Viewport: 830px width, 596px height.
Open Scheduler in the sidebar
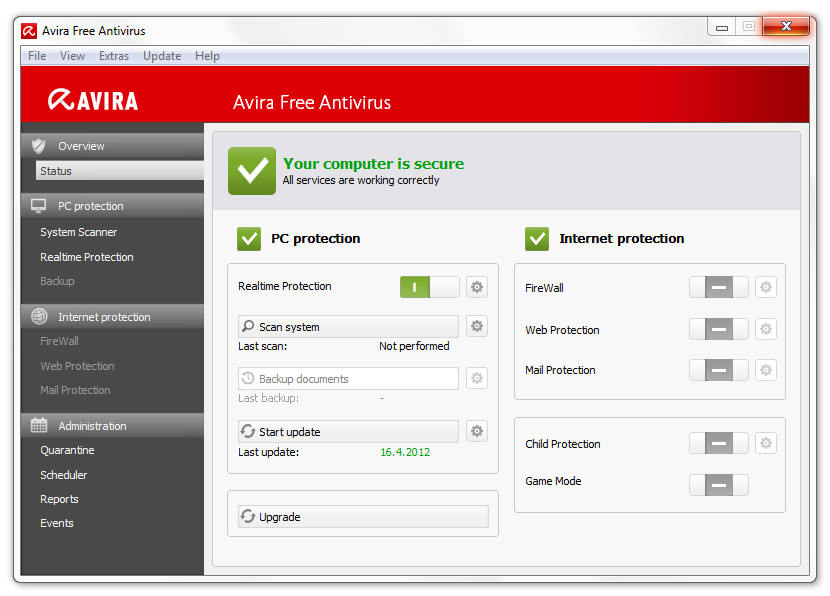(x=64, y=475)
